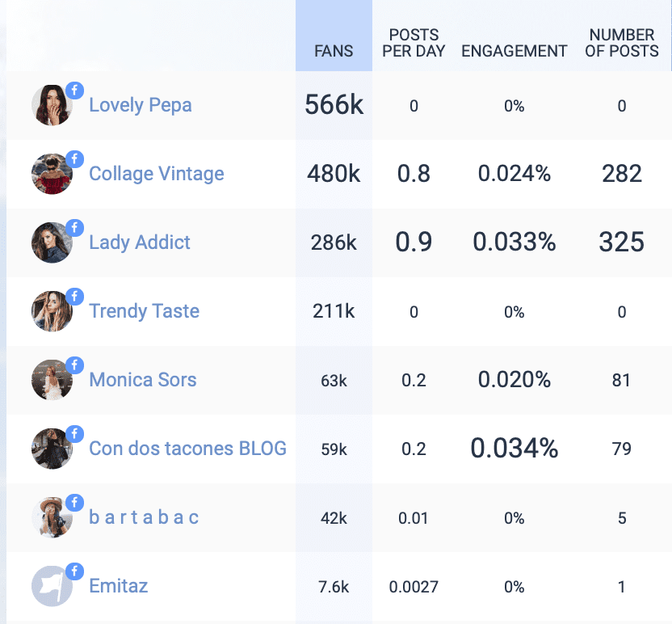
Task: Click the Facebook badge on b a r t a b a c's avatar
Action: (x=75, y=504)
